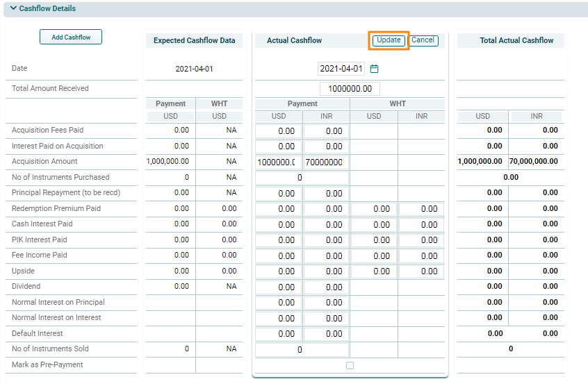The height and width of the screenshot is (386, 588).
Task: Click Upside payment USD field
Action: point(278,271)
